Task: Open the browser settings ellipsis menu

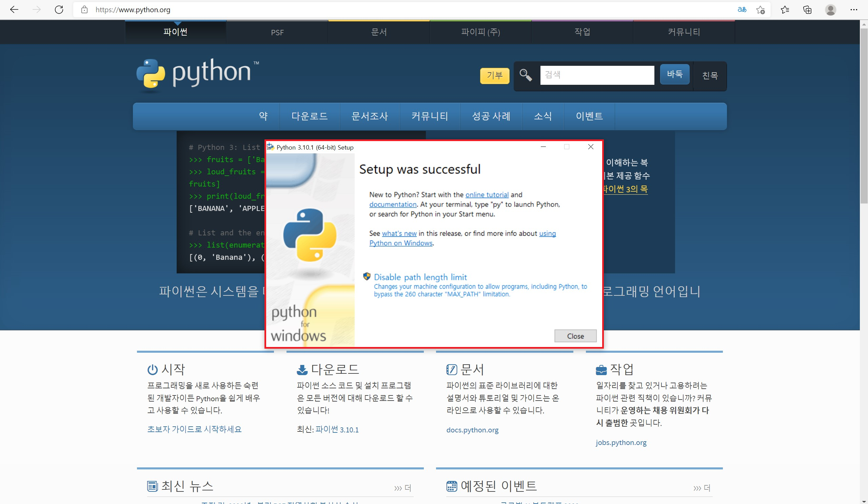Action: [853, 9]
